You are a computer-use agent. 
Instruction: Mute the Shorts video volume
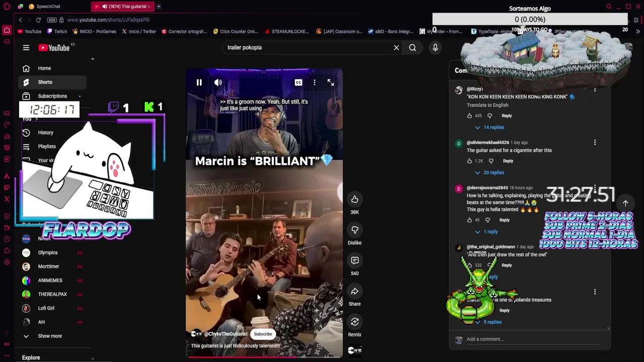[x=218, y=82]
